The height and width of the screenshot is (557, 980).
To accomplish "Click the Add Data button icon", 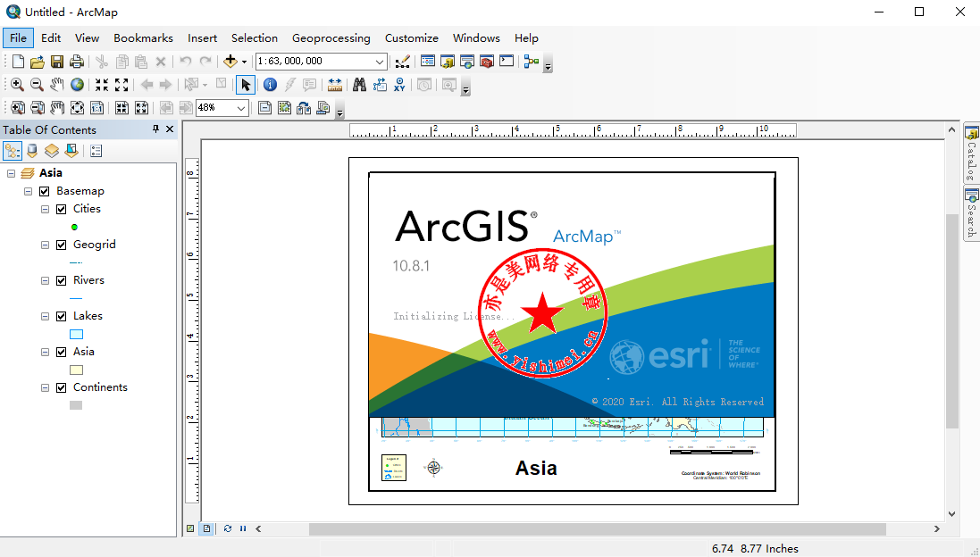I will (x=230, y=62).
